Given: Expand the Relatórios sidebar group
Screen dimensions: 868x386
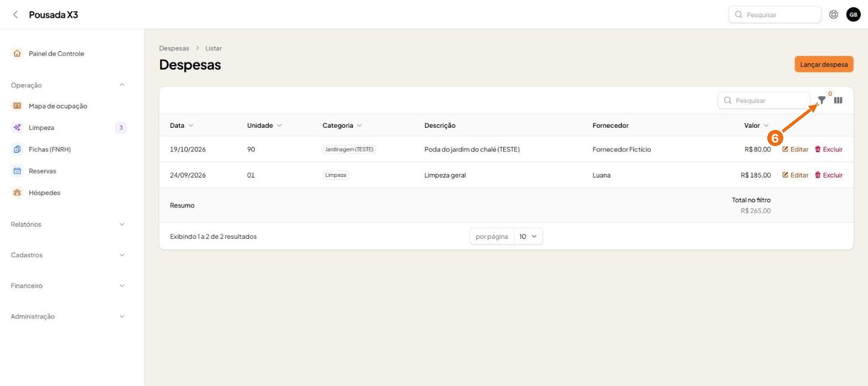Looking at the screenshot, I should [122, 224].
